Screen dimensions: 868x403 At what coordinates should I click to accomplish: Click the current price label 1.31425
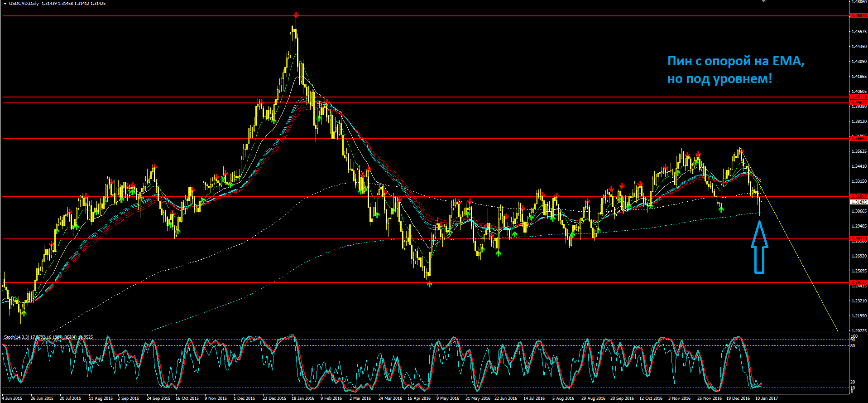[859, 202]
